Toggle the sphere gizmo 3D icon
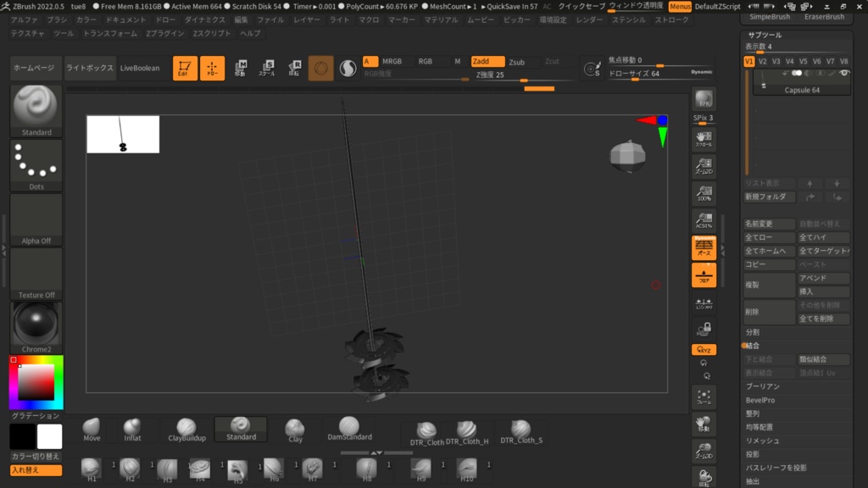The image size is (868, 488). click(x=321, y=68)
